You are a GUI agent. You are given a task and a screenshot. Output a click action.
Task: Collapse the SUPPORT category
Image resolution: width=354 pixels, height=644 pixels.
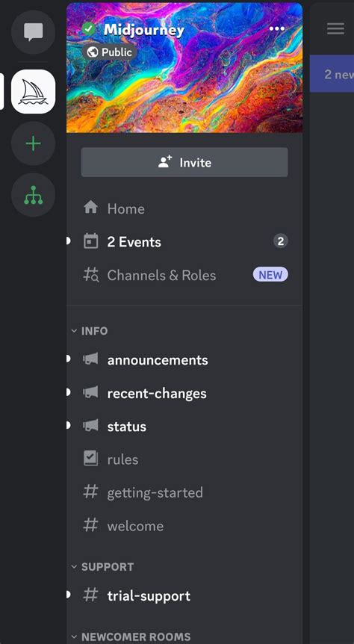102,567
